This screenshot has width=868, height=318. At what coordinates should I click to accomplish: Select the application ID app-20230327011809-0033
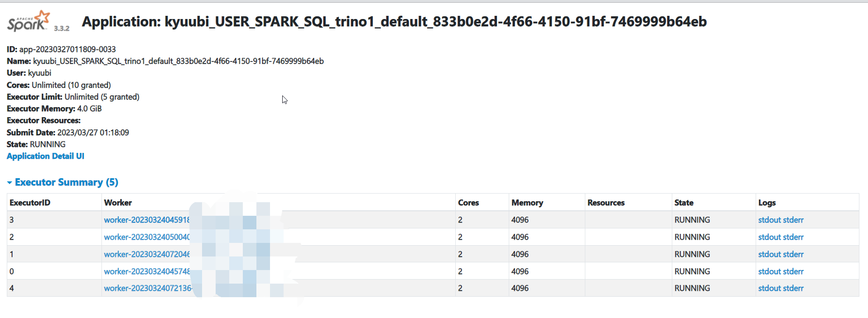tap(68, 49)
